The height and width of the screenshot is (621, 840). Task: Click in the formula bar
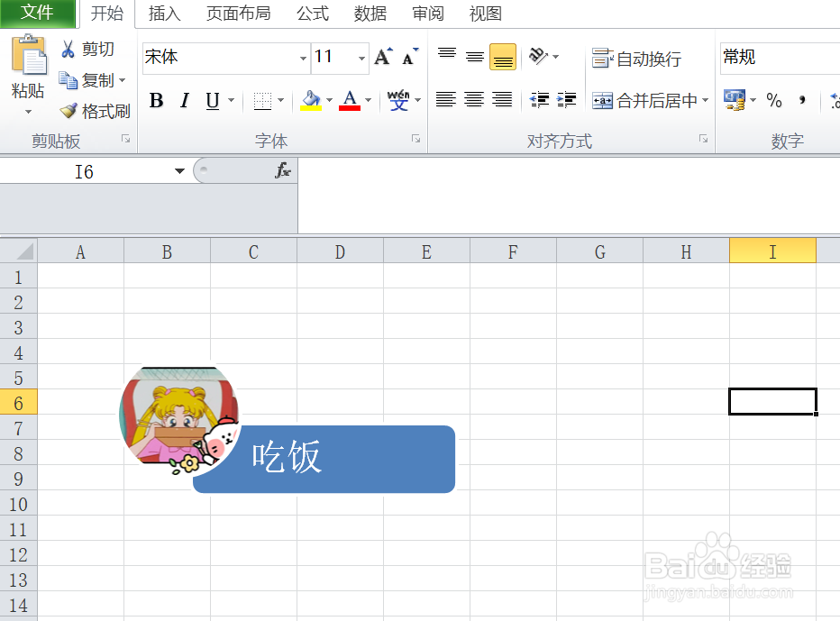click(x=569, y=195)
